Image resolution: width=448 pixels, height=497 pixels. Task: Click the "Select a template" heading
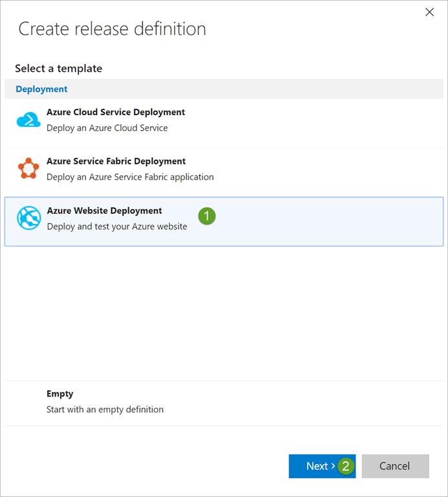pos(58,68)
